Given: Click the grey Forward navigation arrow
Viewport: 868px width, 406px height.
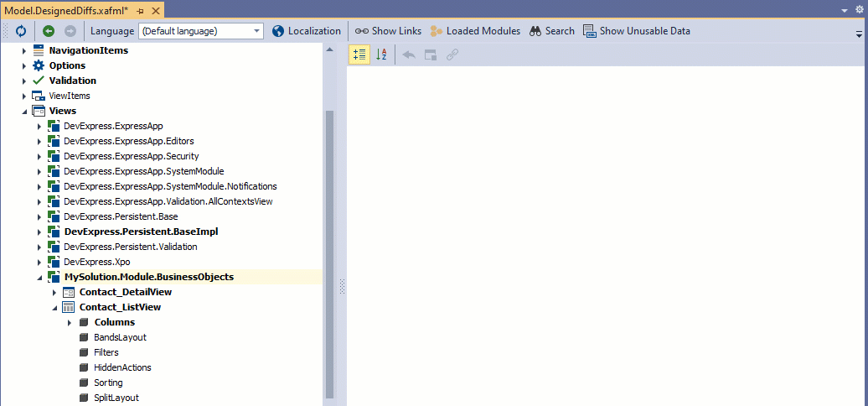Looking at the screenshot, I should click(x=70, y=31).
